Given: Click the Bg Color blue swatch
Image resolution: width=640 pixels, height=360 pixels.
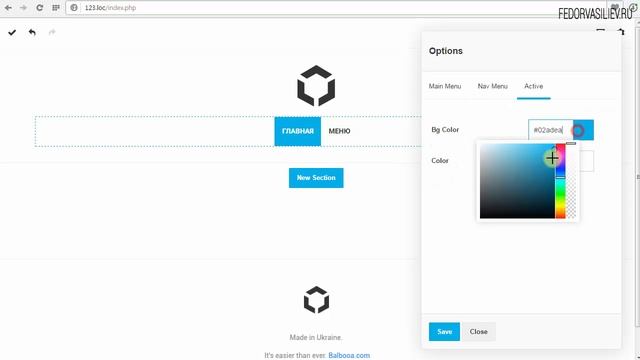Looking at the screenshot, I should tap(584, 130).
